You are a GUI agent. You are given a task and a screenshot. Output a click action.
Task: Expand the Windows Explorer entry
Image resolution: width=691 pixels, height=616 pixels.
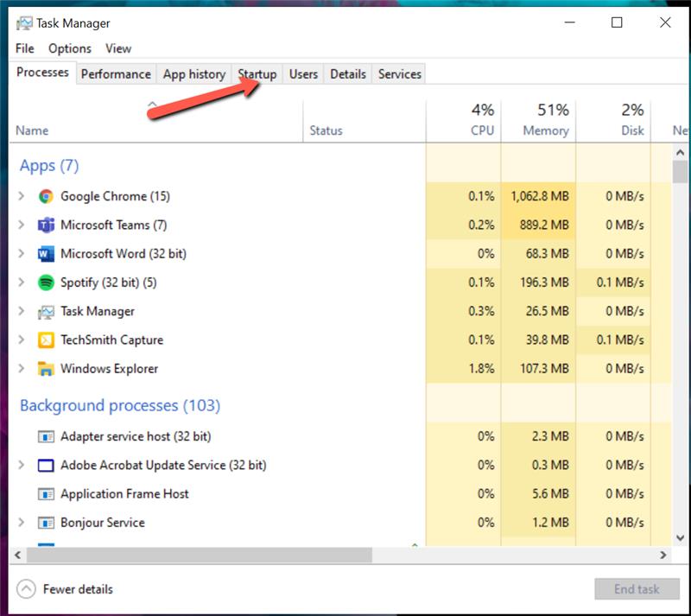pyautogui.click(x=21, y=368)
